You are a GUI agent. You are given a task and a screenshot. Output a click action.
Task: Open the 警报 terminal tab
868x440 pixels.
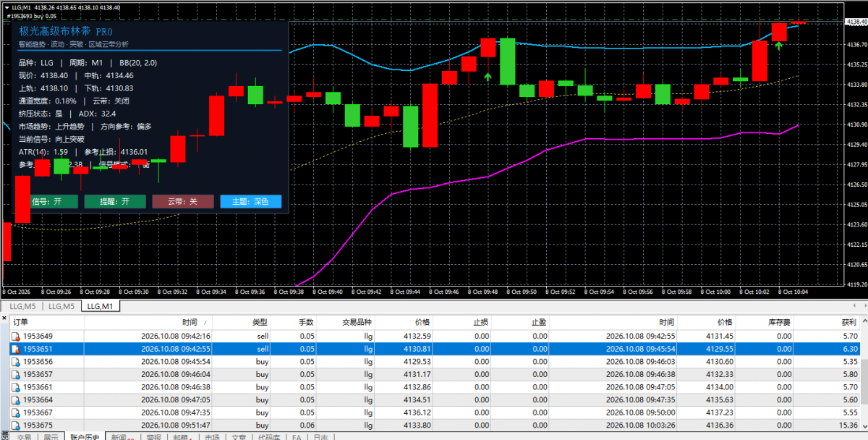(x=153, y=436)
